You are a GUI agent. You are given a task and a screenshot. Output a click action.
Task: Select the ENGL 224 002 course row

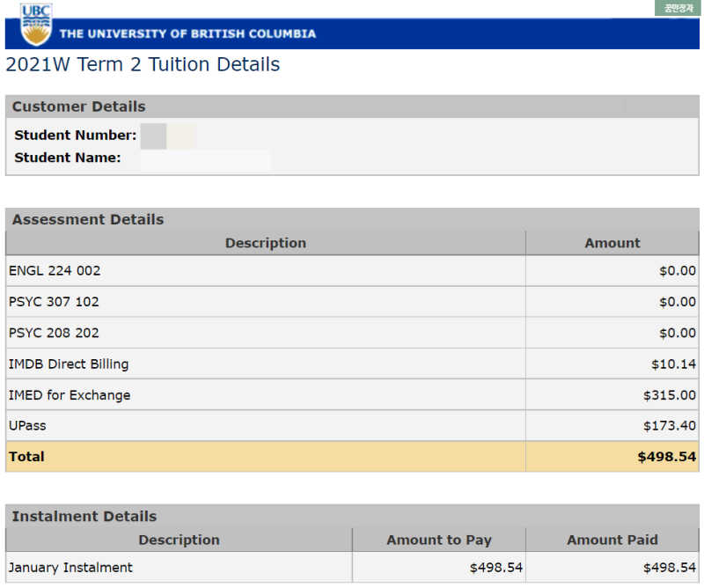click(x=55, y=271)
